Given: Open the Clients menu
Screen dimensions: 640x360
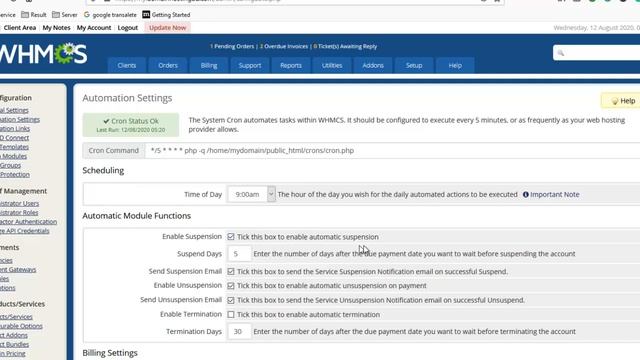Looking at the screenshot, I should click(x=127, y=65).
